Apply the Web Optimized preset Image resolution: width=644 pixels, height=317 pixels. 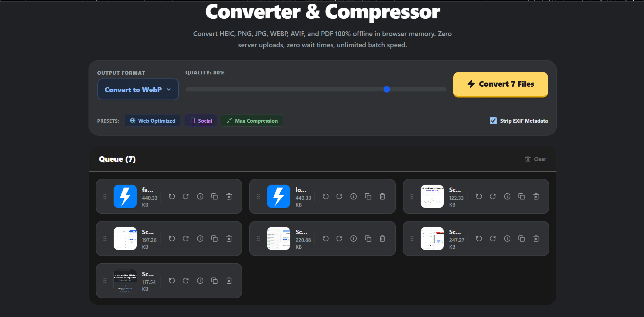152,121
